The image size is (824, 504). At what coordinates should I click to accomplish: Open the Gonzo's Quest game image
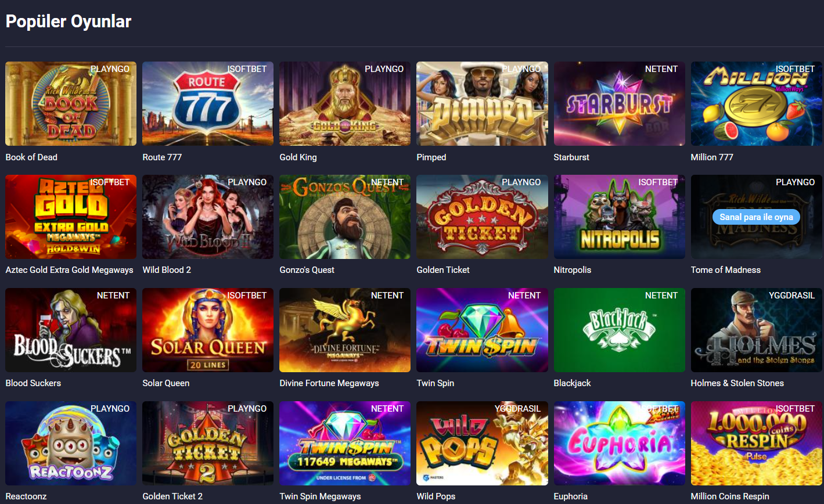[345, 217]
